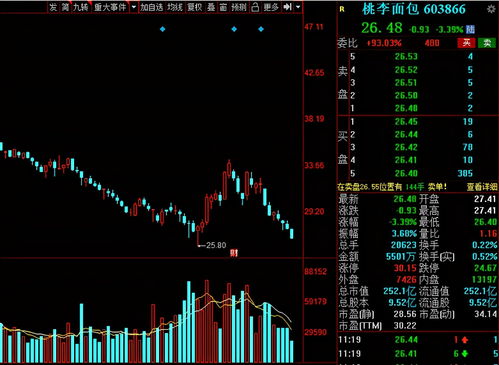Image resolution: width=499 pixels, height=365 pixels.
Task: Click the 内盘 value 13197
Action: (484, 279)
